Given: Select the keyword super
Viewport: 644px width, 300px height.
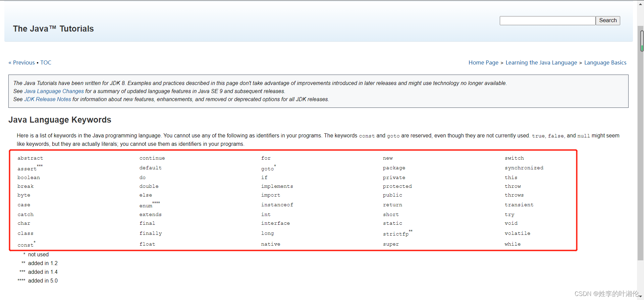Looking at the screenshot, I should (x=391, y=244).
